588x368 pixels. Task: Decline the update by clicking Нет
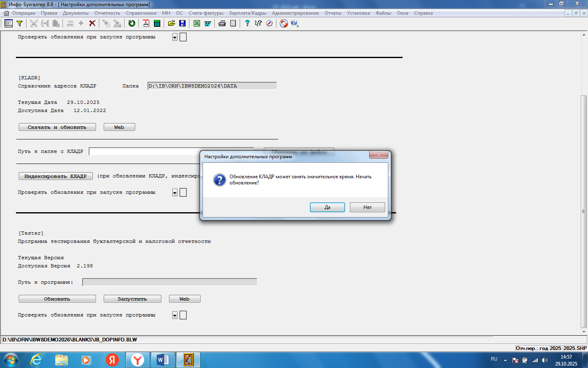[367, 207]
